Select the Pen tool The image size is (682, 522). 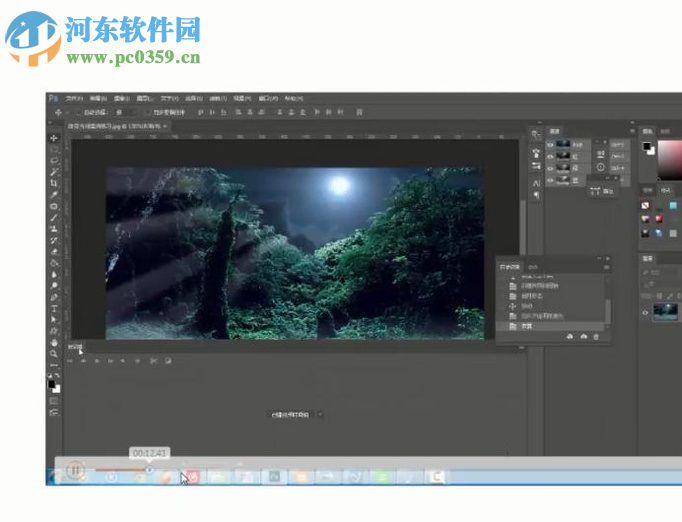tap(54, 298)
